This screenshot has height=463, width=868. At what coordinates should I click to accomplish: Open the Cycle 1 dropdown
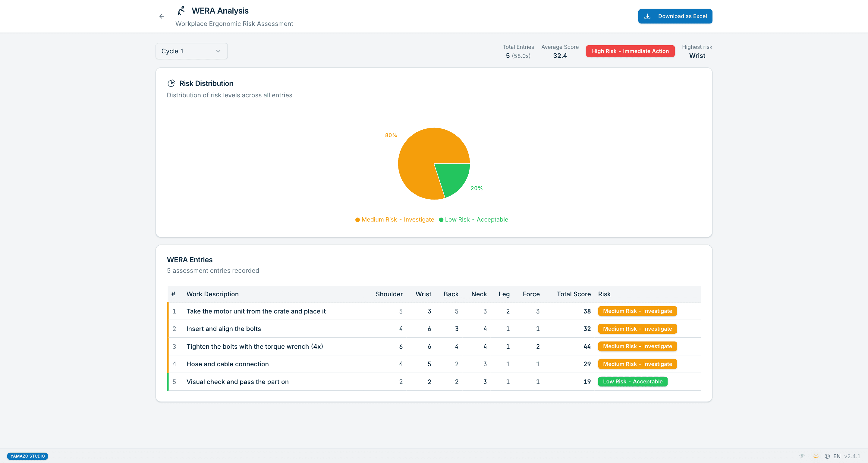click(191, 51)
